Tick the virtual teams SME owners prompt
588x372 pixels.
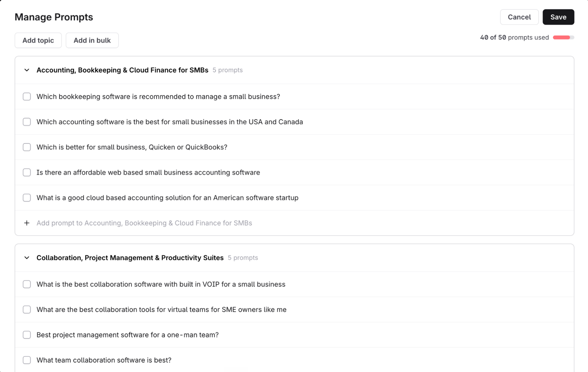[x=27, y=310]
